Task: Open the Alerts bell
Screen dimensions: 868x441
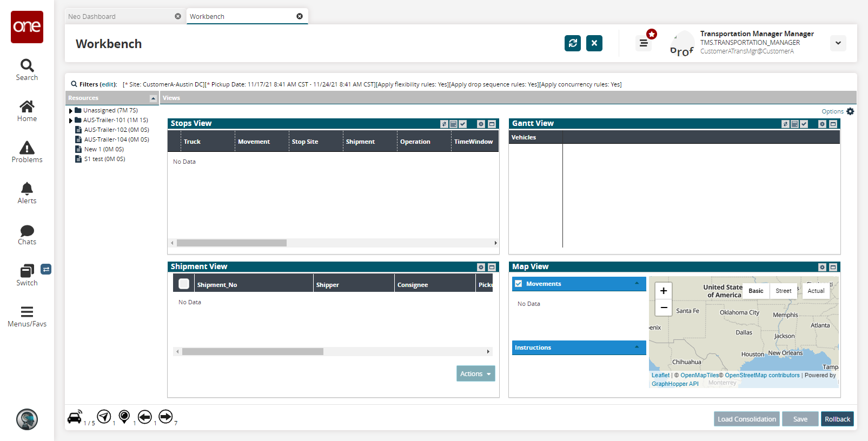Action: coord(27,193)
